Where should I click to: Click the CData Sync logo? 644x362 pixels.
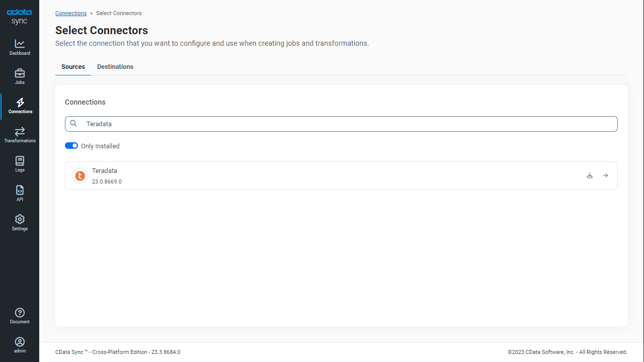pos(20,16)
